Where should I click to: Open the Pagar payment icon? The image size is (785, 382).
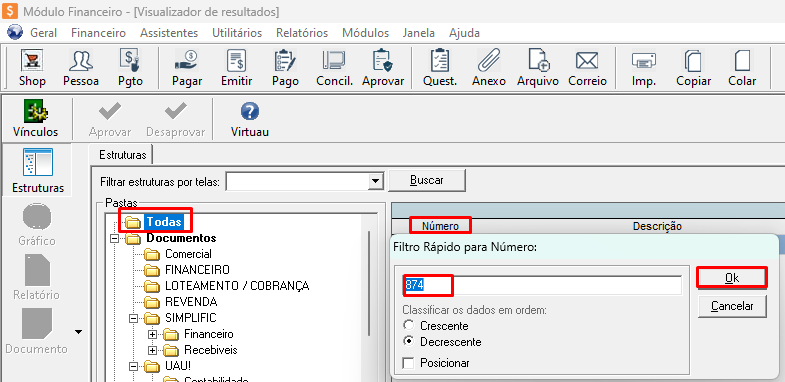pos(187,61)
